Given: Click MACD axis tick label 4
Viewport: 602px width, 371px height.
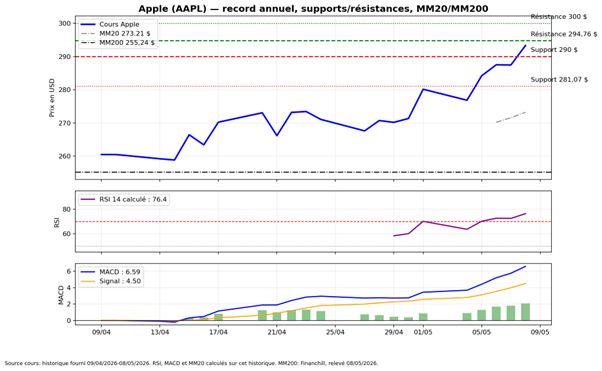Looking at the screenshot, I should coord(69,288).
